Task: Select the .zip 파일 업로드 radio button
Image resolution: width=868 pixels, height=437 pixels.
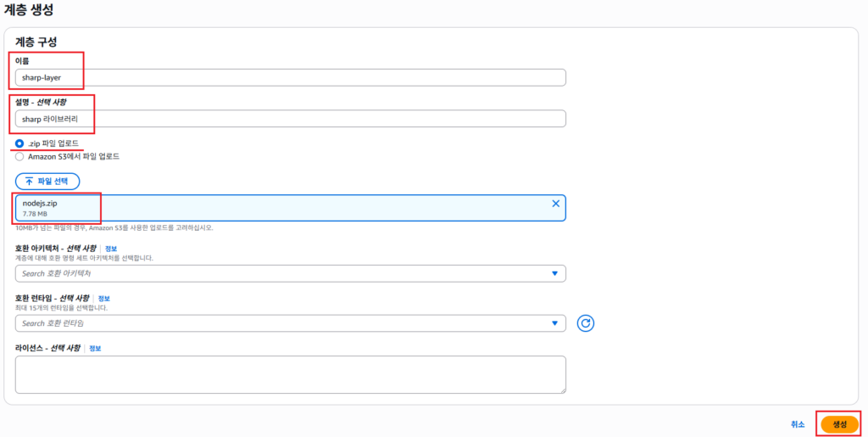Action: click(x=19, y=143)
